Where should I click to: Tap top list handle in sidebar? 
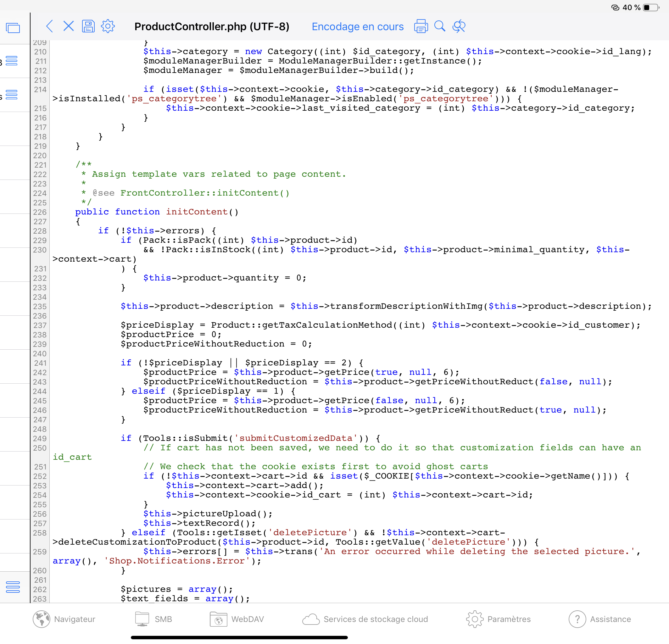pos(12,61)
